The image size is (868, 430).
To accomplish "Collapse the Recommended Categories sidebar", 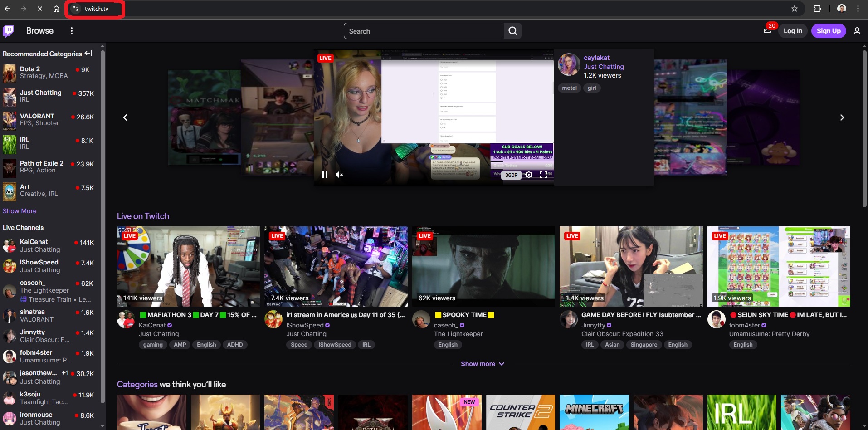I will (88, 54).
